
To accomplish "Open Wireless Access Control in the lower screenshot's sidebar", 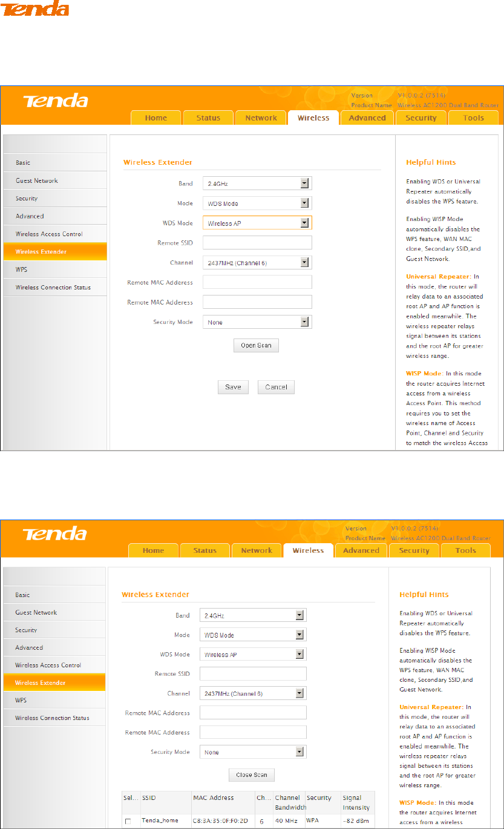I will [54, 665].
